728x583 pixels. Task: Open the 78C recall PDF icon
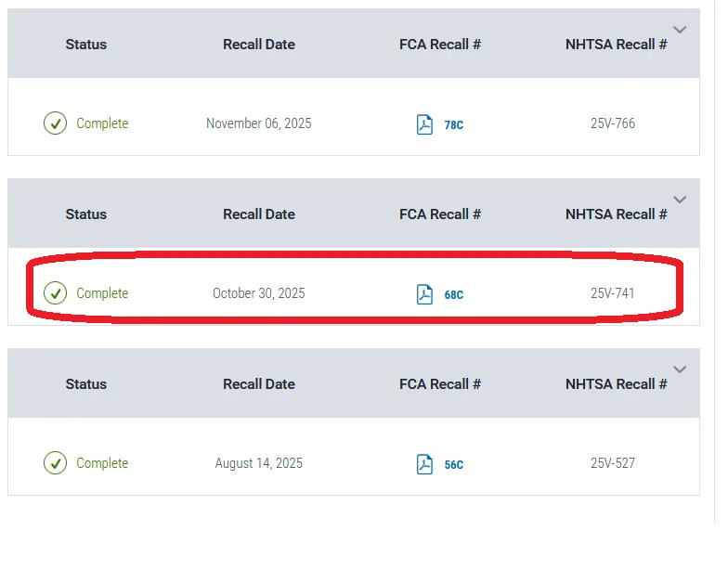tap(424, 124)
